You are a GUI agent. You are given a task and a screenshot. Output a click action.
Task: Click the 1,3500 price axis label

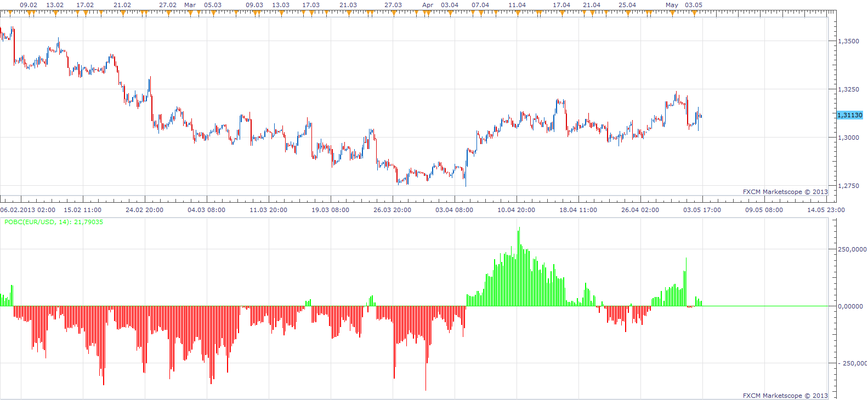click(x=849, y=41)
